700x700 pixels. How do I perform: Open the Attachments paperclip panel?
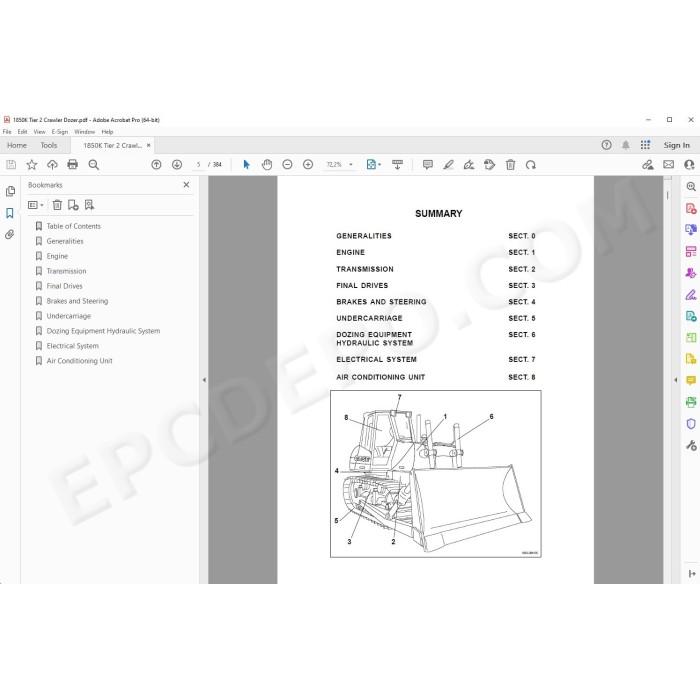click(x=10, y=234)
